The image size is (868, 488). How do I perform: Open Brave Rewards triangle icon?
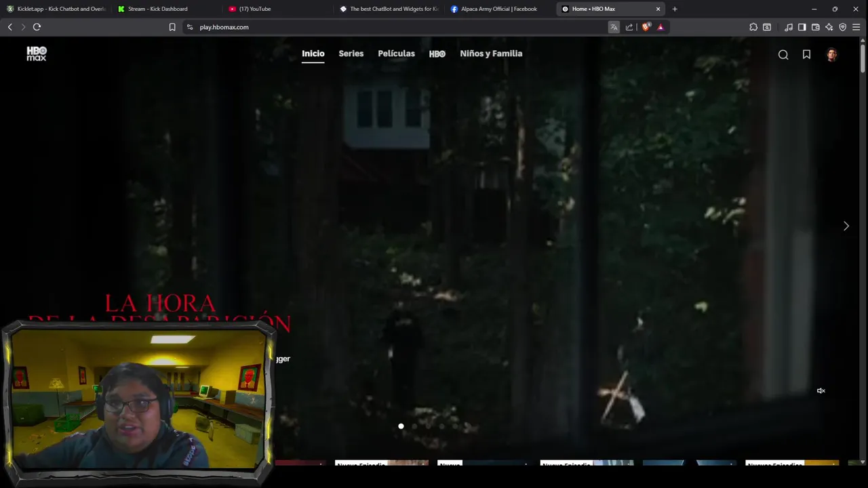(660, 27)
